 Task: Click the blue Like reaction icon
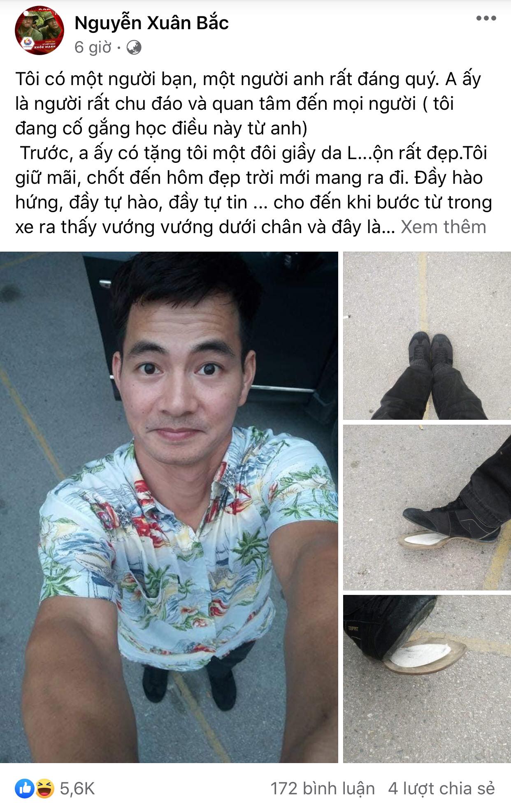[25, 788]
